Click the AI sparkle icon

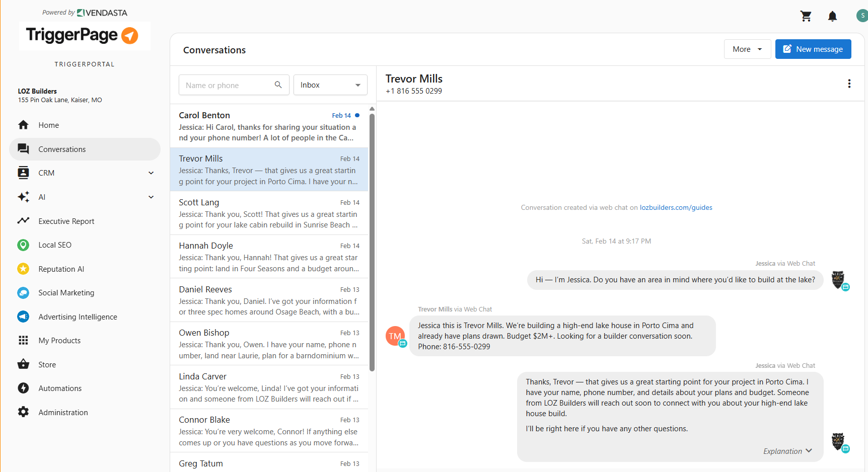tap(23, 197)
